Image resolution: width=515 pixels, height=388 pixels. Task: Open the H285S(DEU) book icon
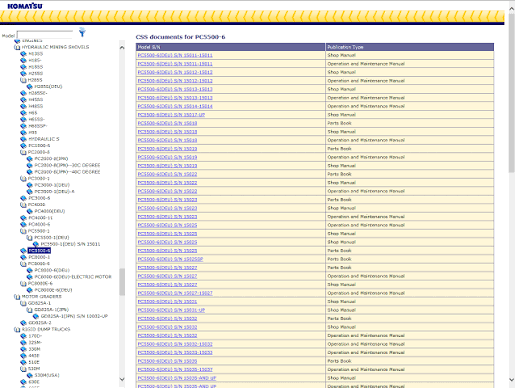(x=29, y=87)
